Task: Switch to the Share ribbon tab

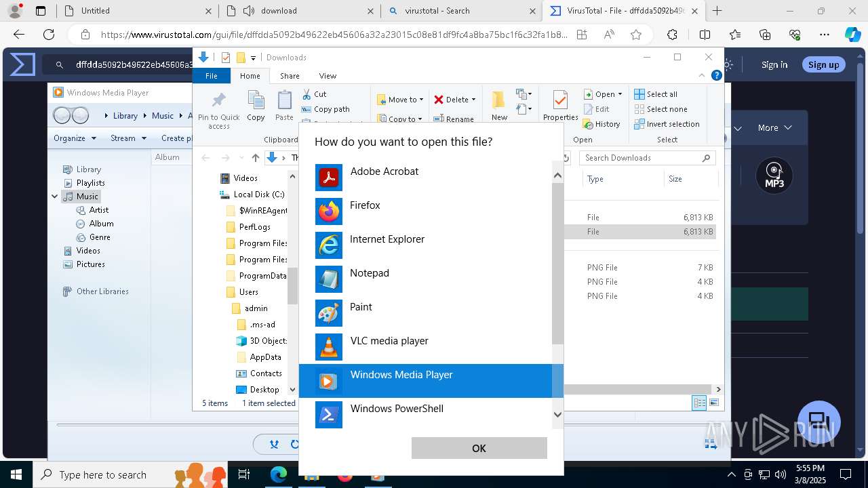Action: (x=290, y=76)
